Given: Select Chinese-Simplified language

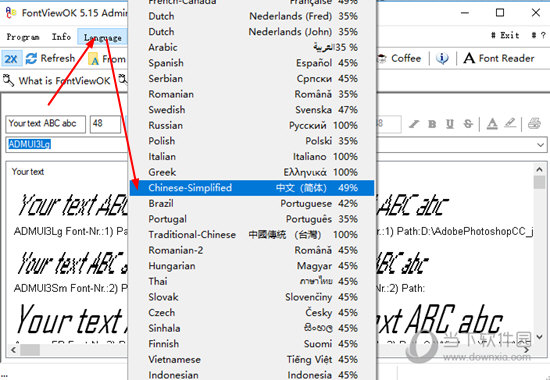Looking at the screenshot, I should [252, 188].
